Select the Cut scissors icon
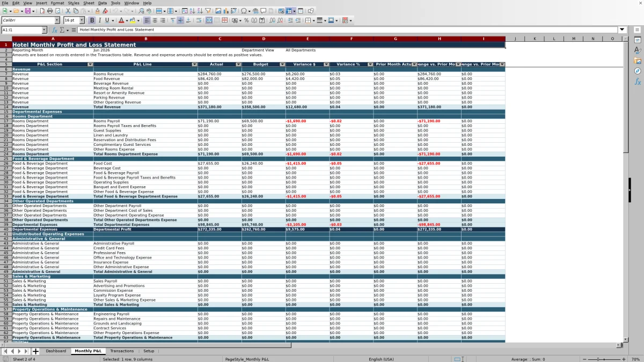Image resolution: width=644 pixels, height=362 pixels. coord(68,11)
